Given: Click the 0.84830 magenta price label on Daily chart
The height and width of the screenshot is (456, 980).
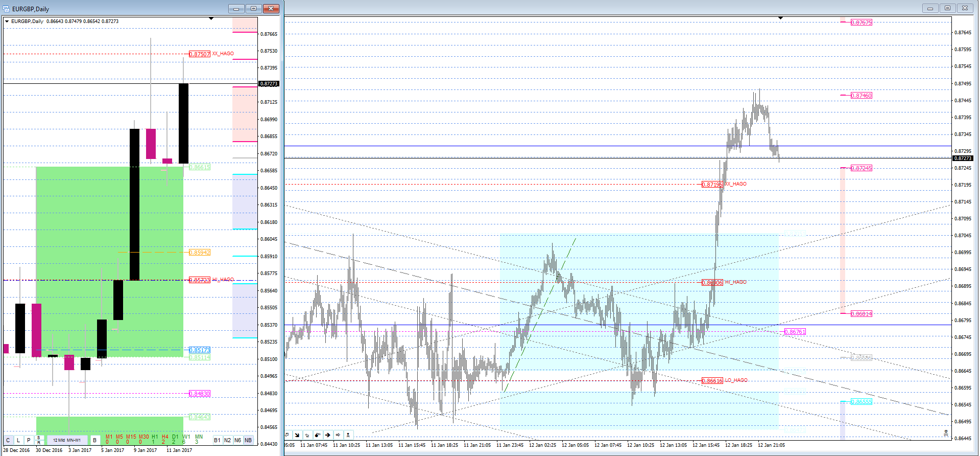Looking at the screenshot, I should click(x=200, y=394).
